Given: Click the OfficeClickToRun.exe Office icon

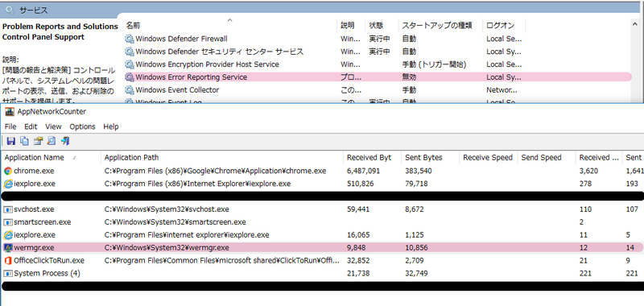Looking at the screenshot, I should 8,260.
